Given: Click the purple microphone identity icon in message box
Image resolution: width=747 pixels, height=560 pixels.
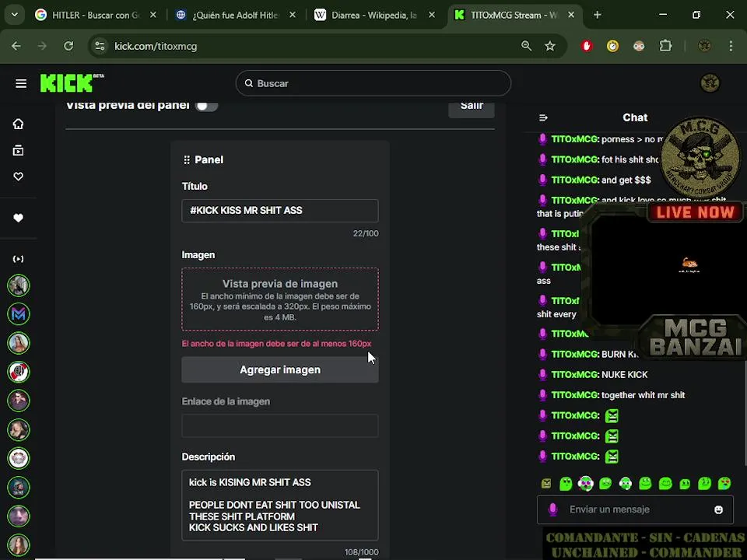Looking at the screenshot, I should (552, 509).
